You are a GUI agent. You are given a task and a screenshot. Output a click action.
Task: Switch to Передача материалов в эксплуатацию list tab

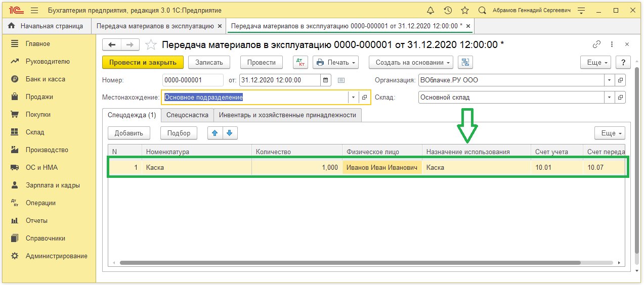[158, 26]
